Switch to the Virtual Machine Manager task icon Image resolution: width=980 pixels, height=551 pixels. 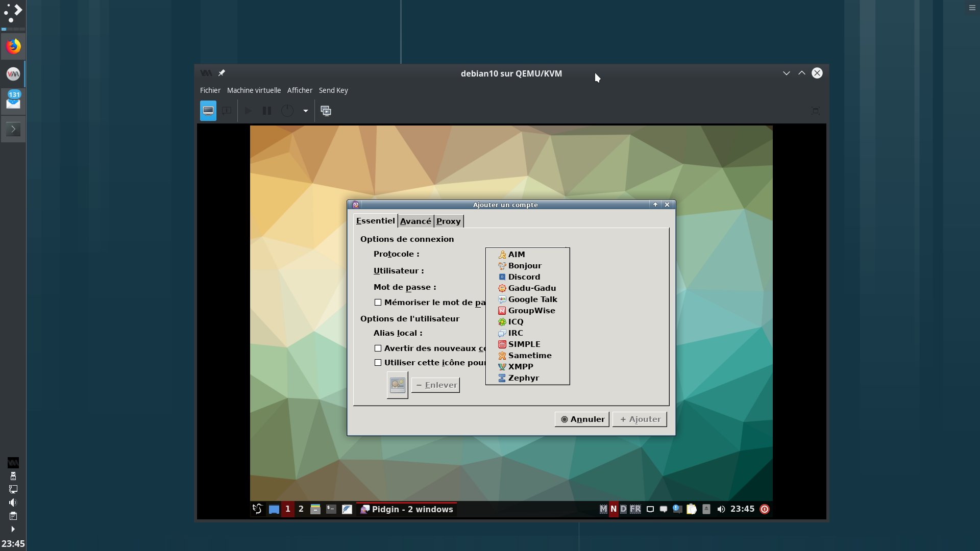13,74
